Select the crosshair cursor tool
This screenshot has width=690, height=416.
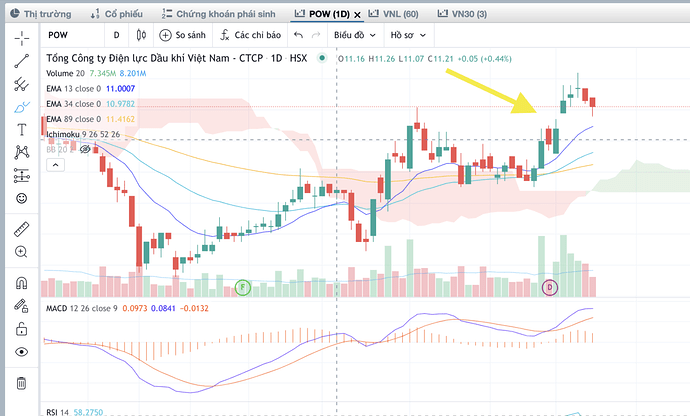pos(22,38)
